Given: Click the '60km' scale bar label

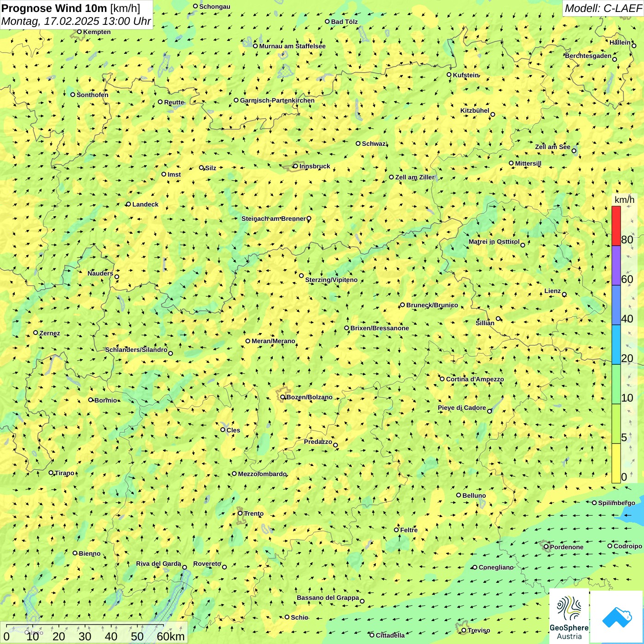Looking at the screenshot, I should (x=171, y=636).
